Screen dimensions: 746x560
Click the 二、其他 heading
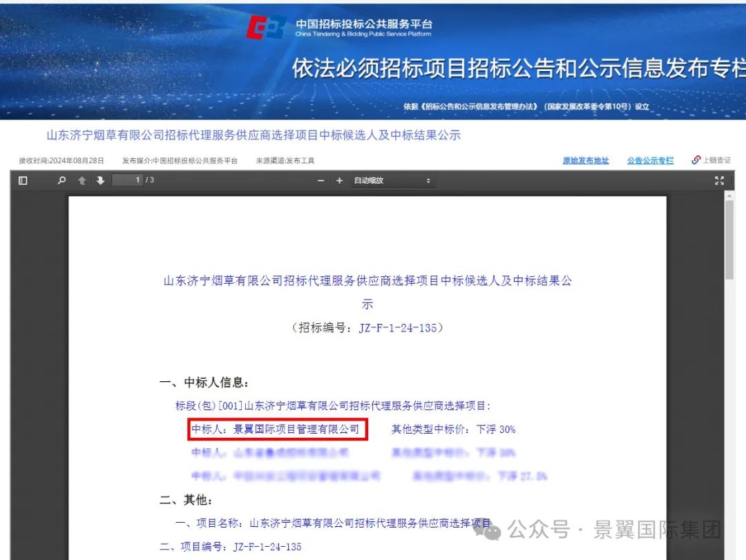pyautogui.click(x=186, y=500)
